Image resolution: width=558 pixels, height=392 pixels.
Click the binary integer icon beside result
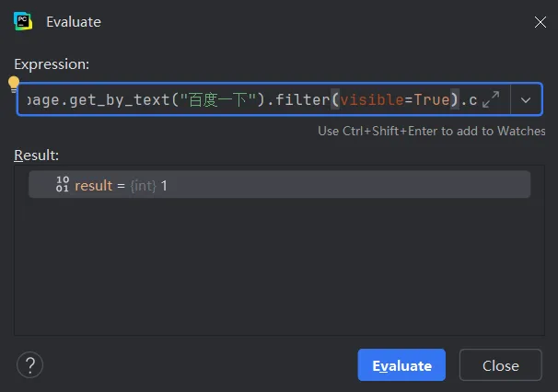(x=63, y=185)
